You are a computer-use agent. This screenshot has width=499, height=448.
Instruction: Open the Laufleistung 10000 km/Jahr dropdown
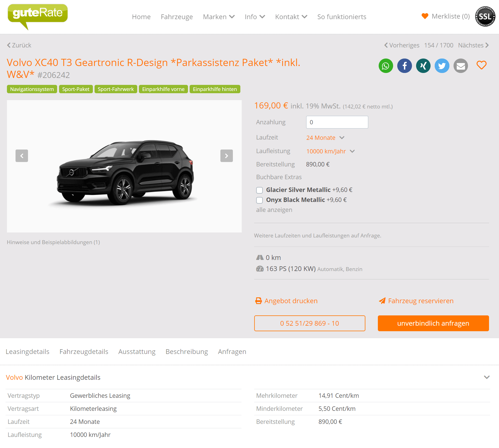[330, 151]
